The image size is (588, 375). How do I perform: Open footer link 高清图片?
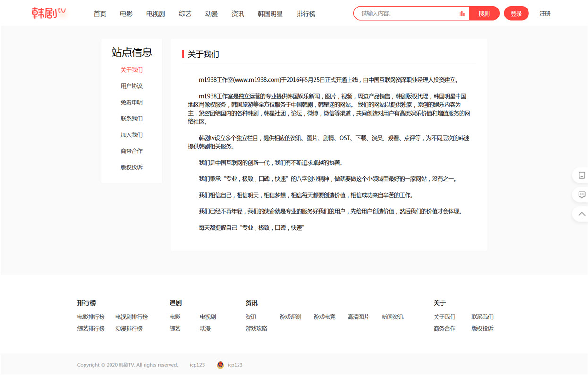click(x=358, y=317)
